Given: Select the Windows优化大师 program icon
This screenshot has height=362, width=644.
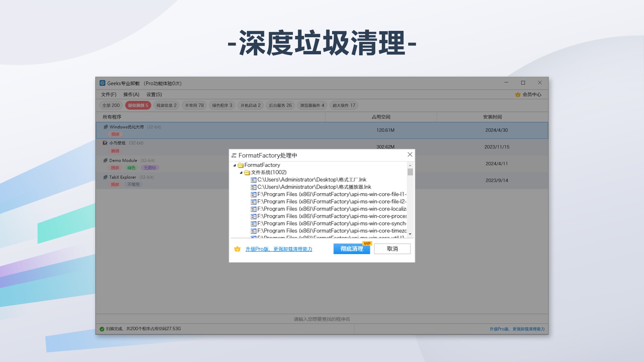Looking at the screenshot, I should (x=105, y=127).
